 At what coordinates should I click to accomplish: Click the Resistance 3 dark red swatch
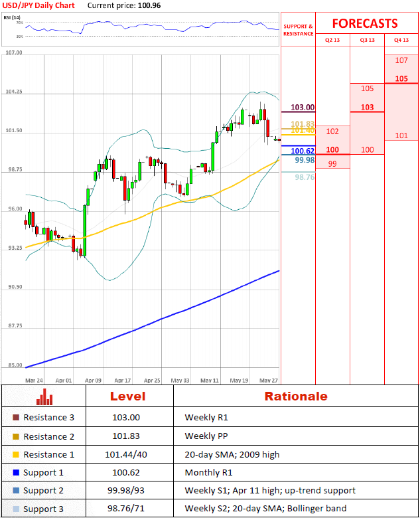tap(16, 417)
